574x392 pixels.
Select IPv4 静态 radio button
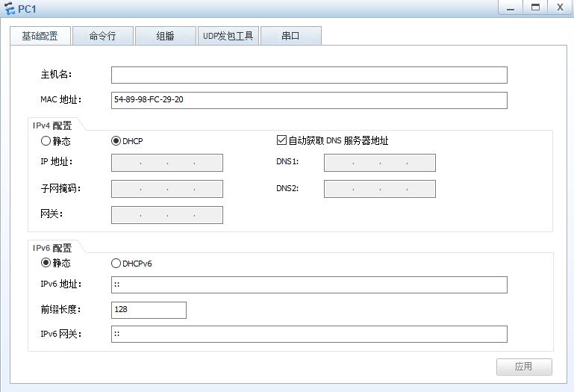click(46, 140)
